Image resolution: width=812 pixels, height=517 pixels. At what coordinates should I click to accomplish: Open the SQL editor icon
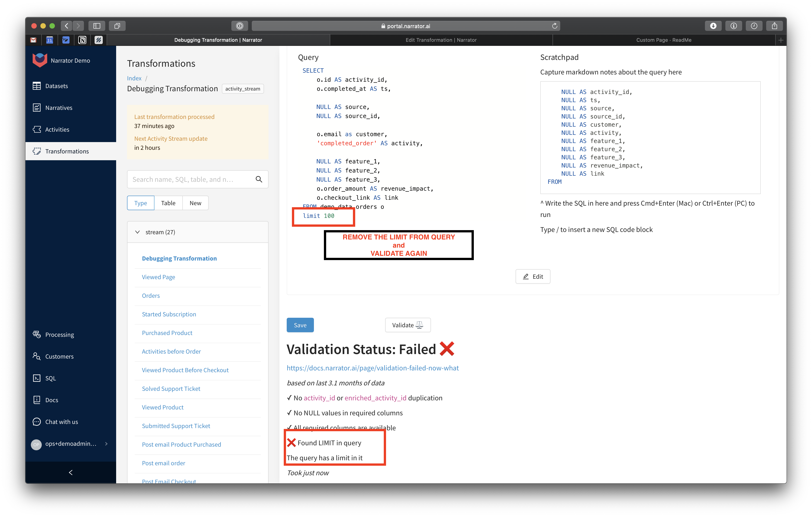[37, 378]
